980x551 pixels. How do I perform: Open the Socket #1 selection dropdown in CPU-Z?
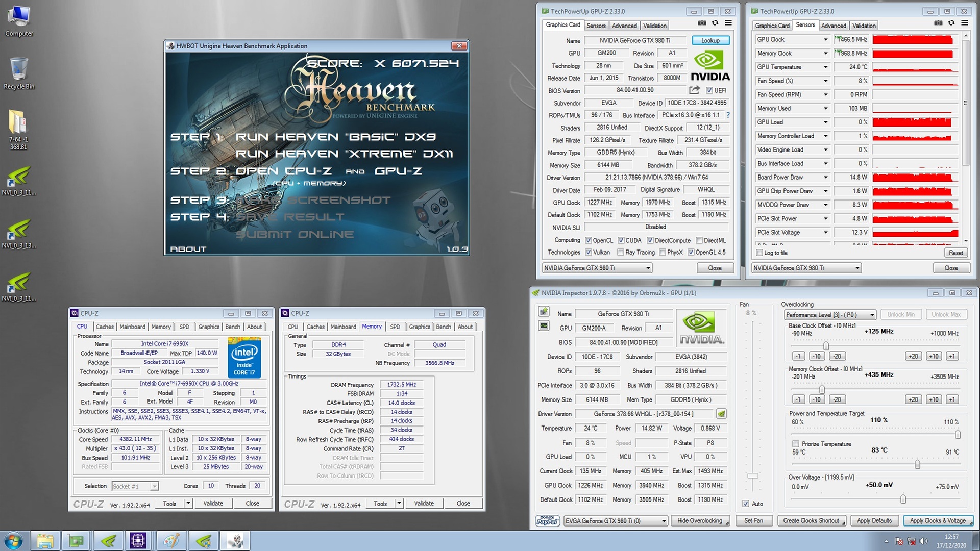tap(135, 486)
